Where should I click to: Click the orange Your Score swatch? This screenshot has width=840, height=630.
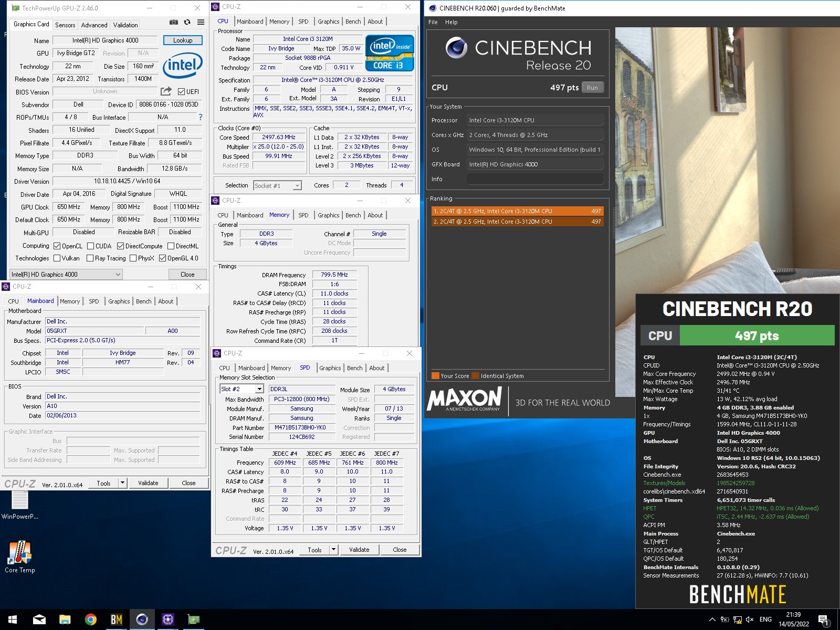(x=435, y=376)
